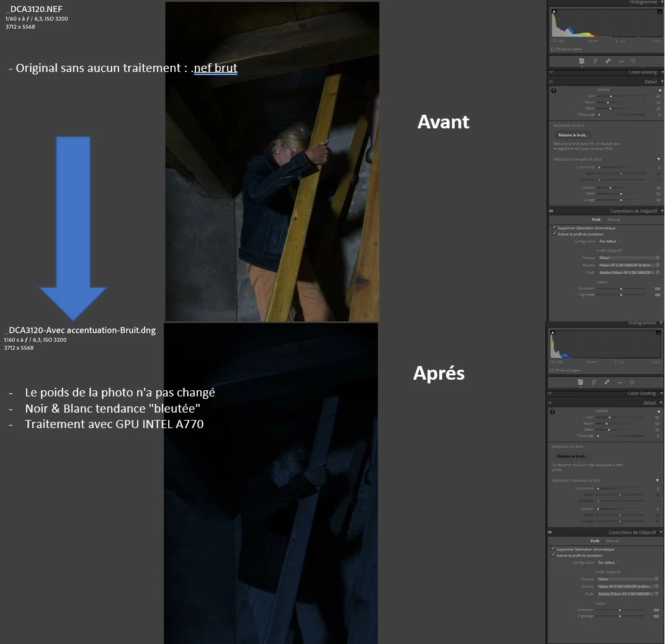The image size is (665, 644).
Task: Click Réduire le bruit button in bottom panel
Action: [572, 456]
